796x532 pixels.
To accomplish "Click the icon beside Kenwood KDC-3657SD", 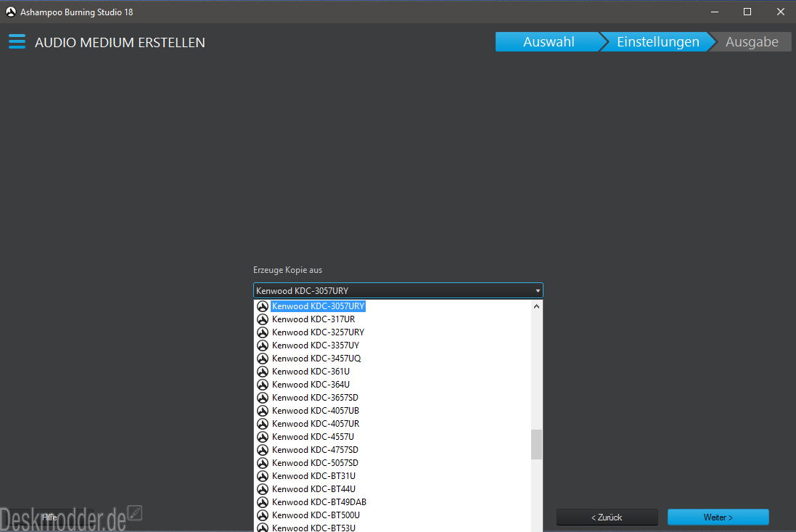I will point(263,398).
